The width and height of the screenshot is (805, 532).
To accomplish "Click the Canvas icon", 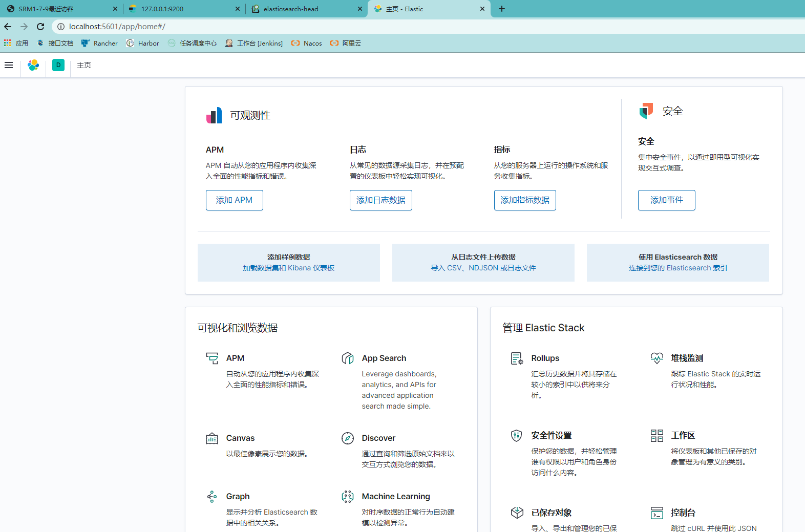I will 212,438.
